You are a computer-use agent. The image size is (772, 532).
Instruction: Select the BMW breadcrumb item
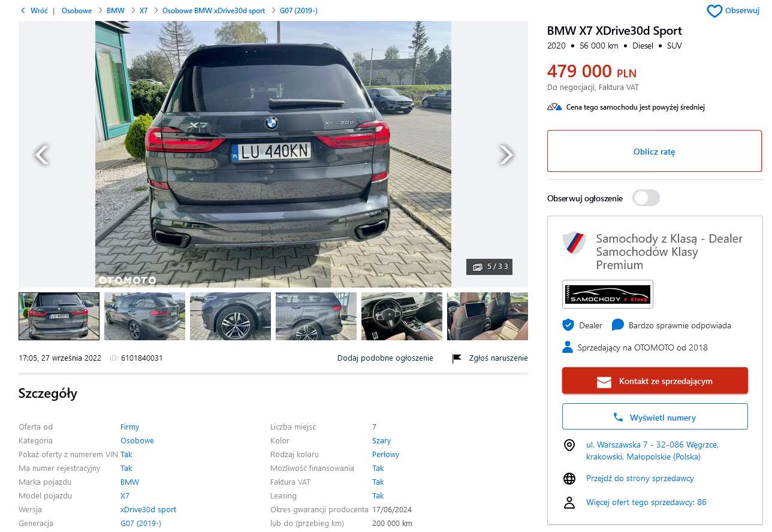pyautogui.click(x=116, y=11)
